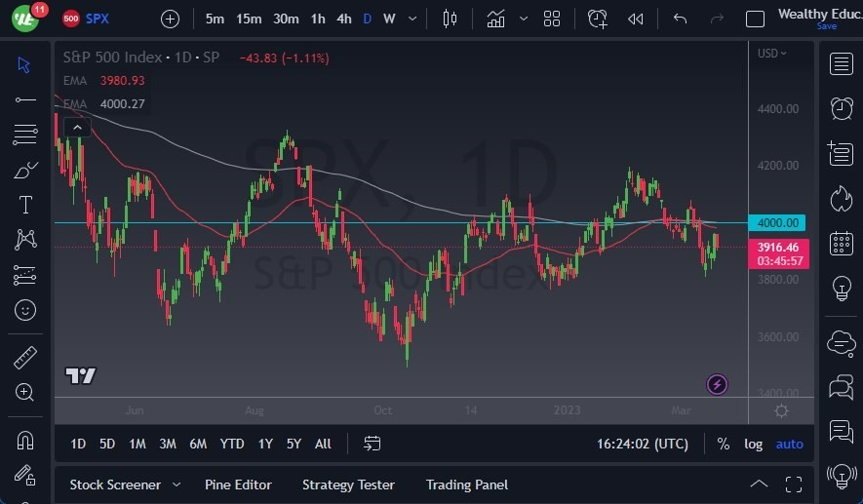The width and height of the screenshot is (863, 504).
Task: Switch to the 1h interval
Action: pyautogui.click(x=318, y=19)
